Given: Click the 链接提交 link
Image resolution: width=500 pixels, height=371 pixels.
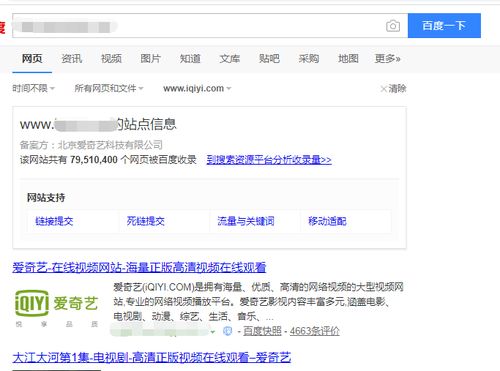Looking at the screenshot, I should point(54,221).
